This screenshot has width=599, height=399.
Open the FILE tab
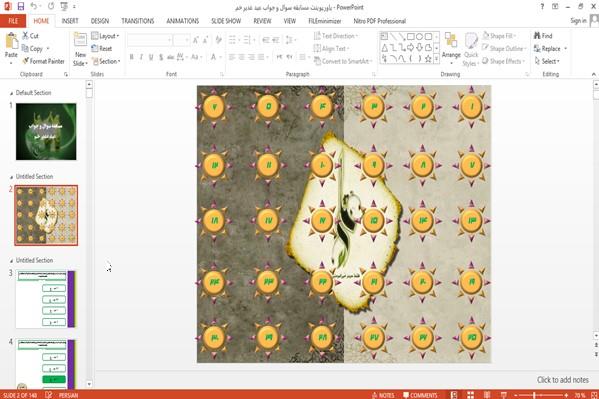tap(13, 21)
